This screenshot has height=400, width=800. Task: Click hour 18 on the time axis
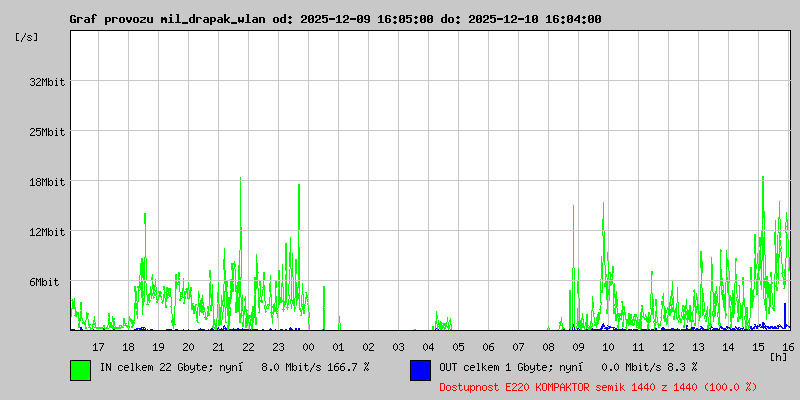click(x=128, y=346)
